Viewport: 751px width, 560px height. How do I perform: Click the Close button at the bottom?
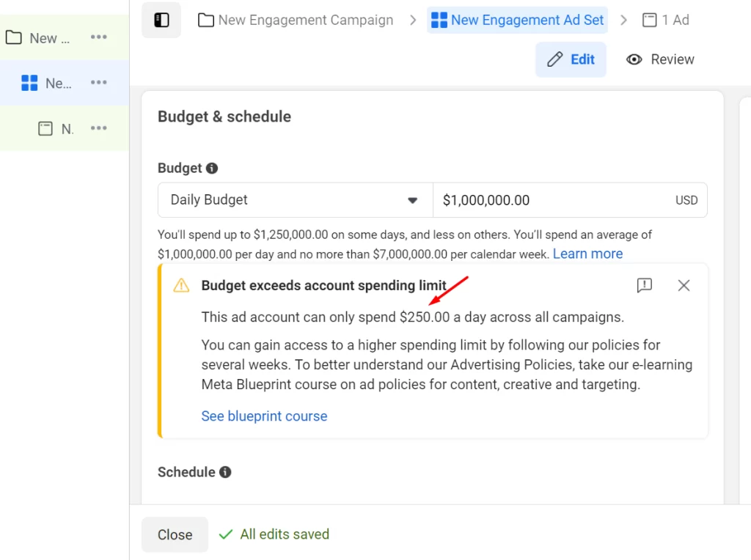coord(175,534)
